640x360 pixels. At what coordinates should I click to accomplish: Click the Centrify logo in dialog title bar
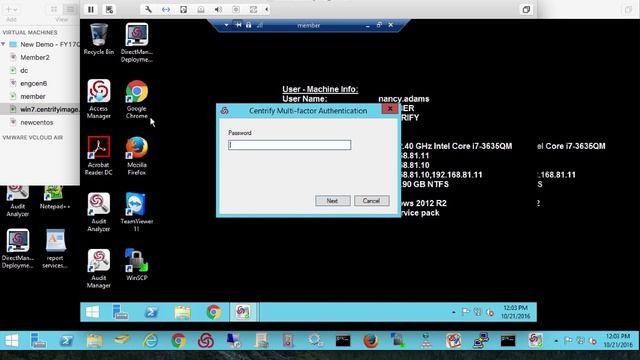pyautogui.click(x=224, y=111)
